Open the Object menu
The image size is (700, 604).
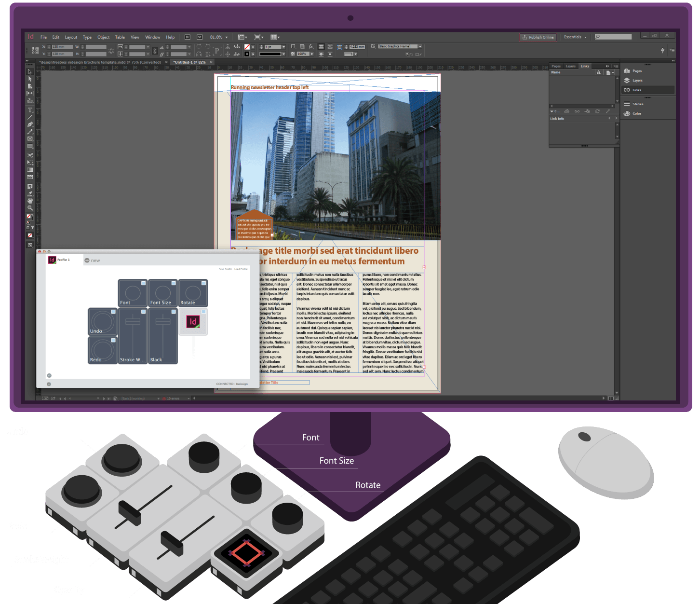click(x=103, y=37)
